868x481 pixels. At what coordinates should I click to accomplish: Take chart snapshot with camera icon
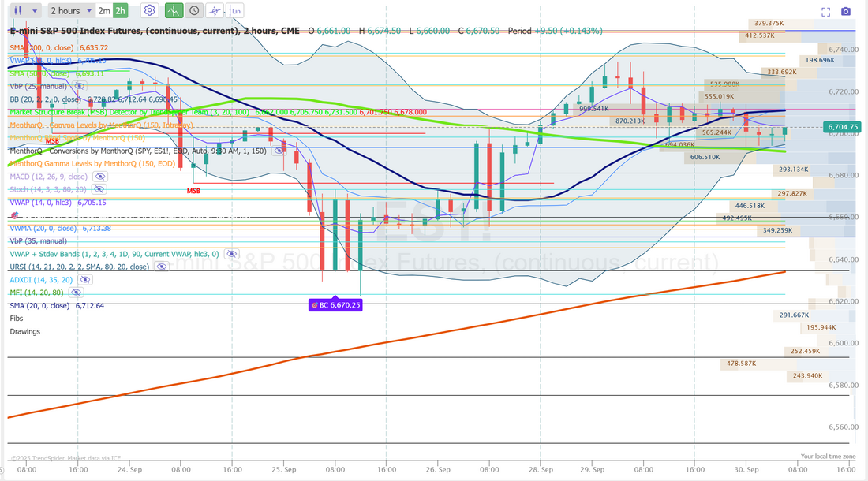(846, 11)
